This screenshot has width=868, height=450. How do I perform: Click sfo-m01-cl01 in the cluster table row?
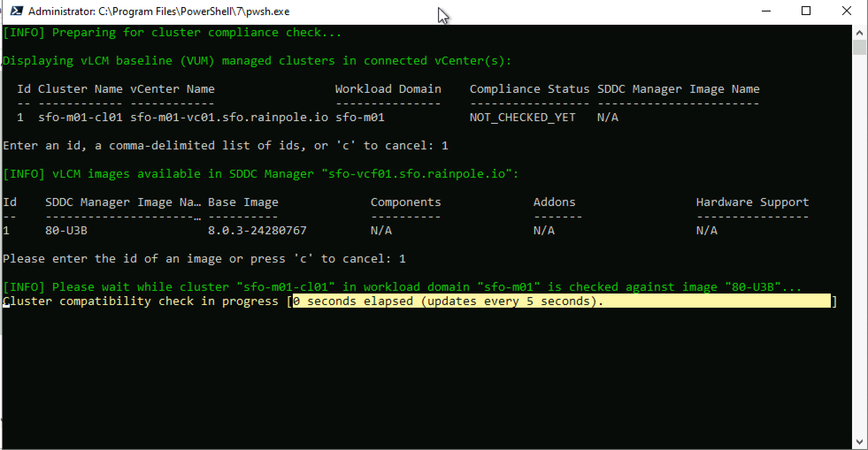point(80,118)
